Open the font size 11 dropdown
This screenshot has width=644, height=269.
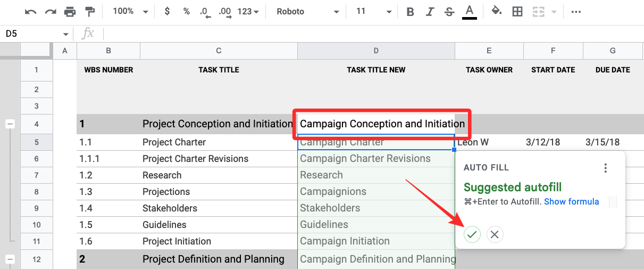tap(374, 11)
